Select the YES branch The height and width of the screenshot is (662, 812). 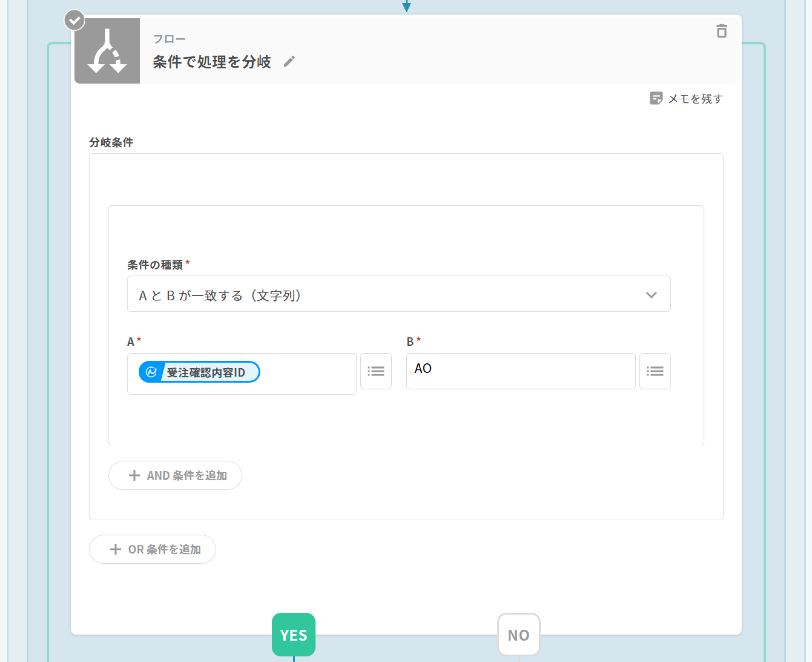[293, 634]
